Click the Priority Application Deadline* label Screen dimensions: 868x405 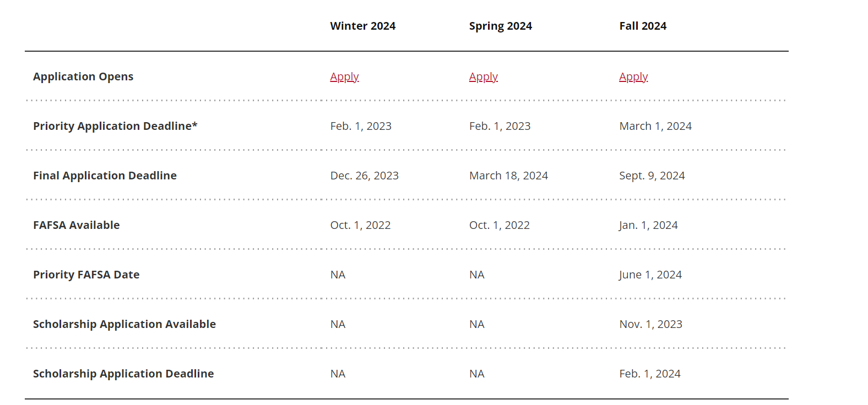point(115,126)
